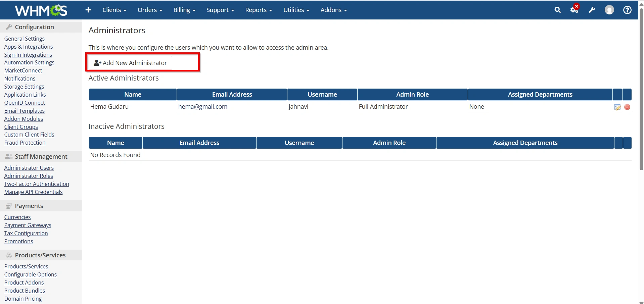Open the automation status gears icon
Screen dimensions: 644x304
click(574, 9)
